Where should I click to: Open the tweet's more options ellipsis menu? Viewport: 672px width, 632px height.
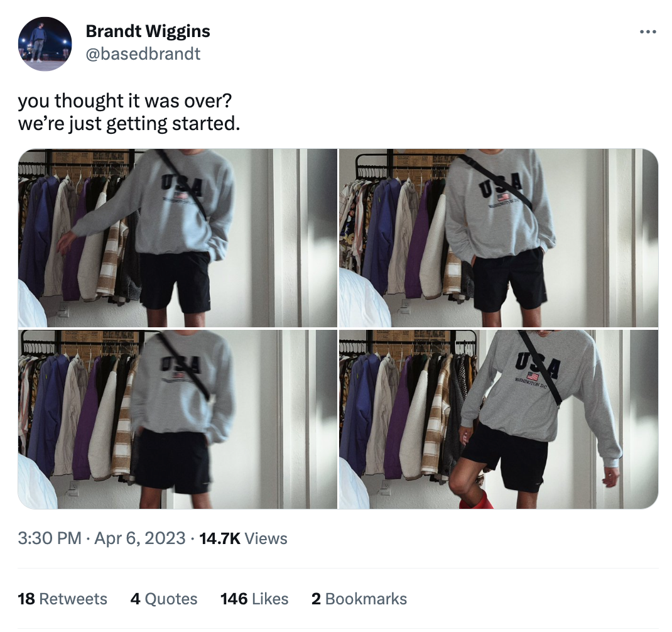[648, 32]
